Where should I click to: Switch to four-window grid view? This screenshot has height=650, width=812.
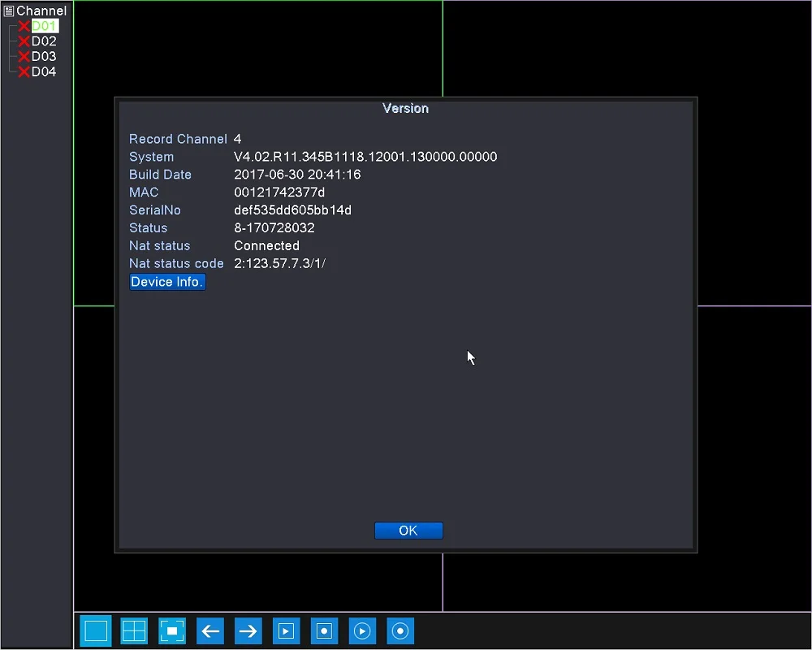click(x=134, y=630)
